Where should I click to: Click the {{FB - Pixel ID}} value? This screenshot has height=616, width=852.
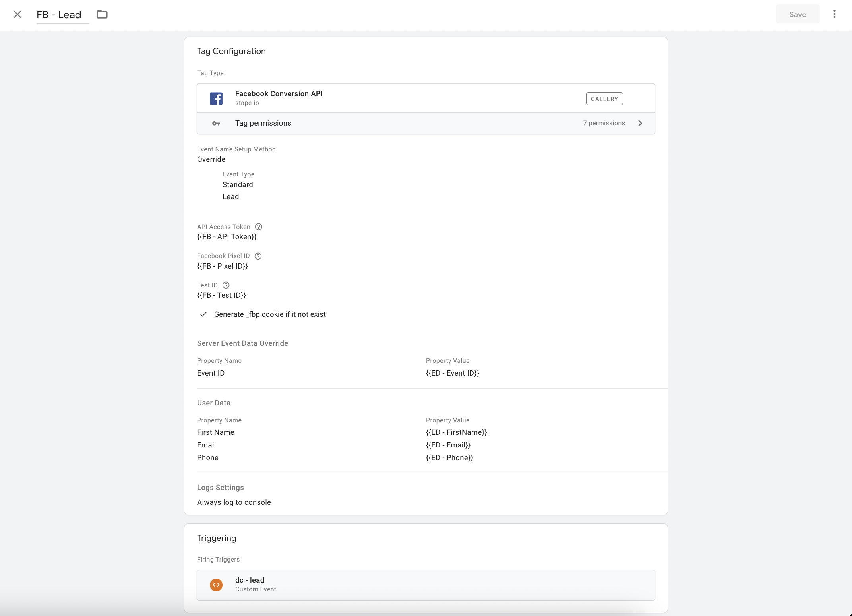coord(223,266)
